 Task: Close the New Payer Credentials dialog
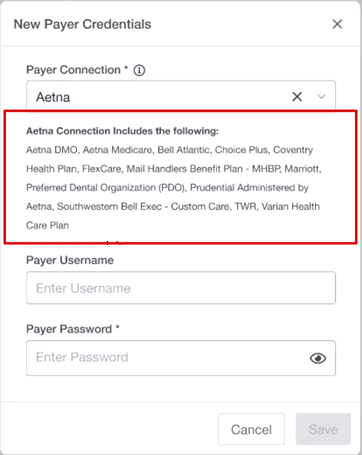[337, 24]
